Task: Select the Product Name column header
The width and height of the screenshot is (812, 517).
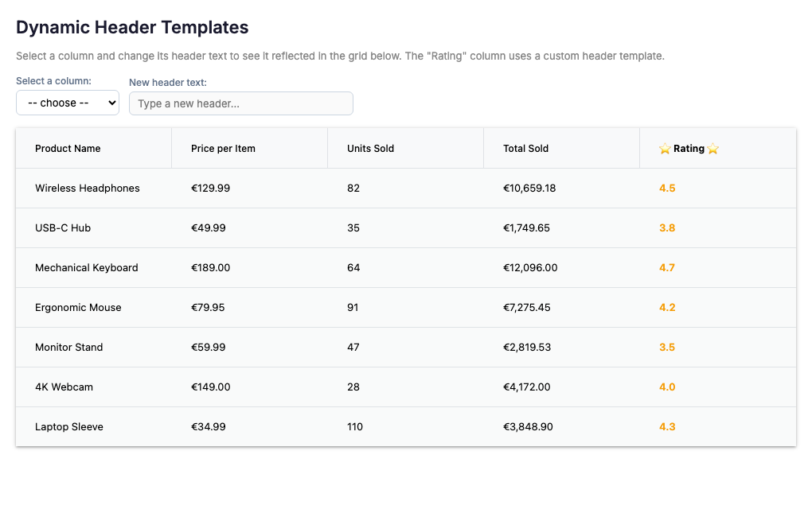Action: (x=68, y=149)
